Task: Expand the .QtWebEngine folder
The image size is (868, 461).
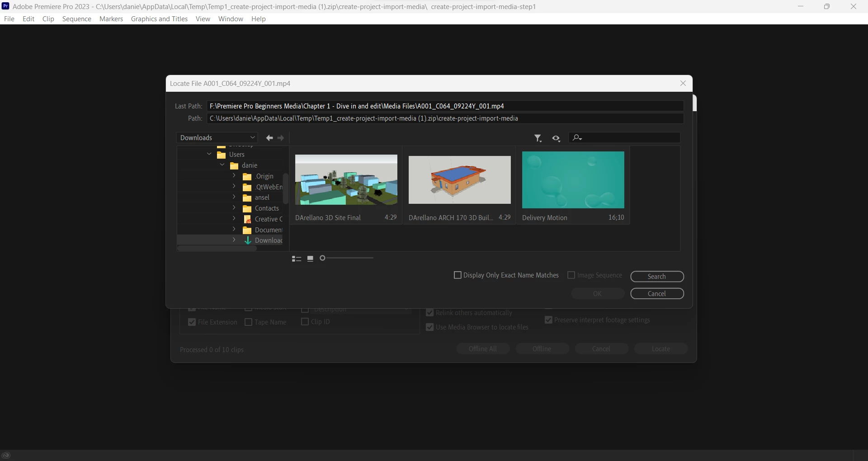Action: pyautogui.click(x=234, y=186)
